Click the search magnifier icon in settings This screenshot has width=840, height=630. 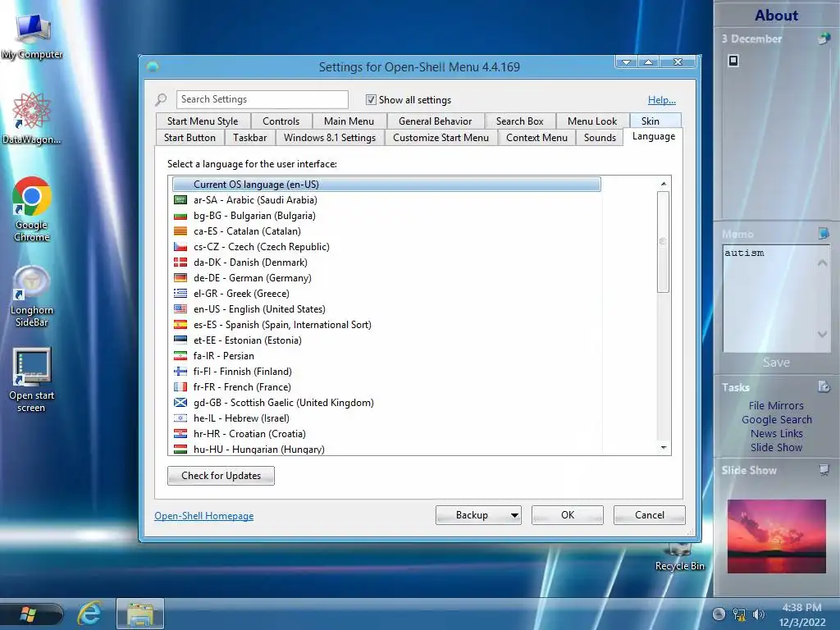(161, 99)
